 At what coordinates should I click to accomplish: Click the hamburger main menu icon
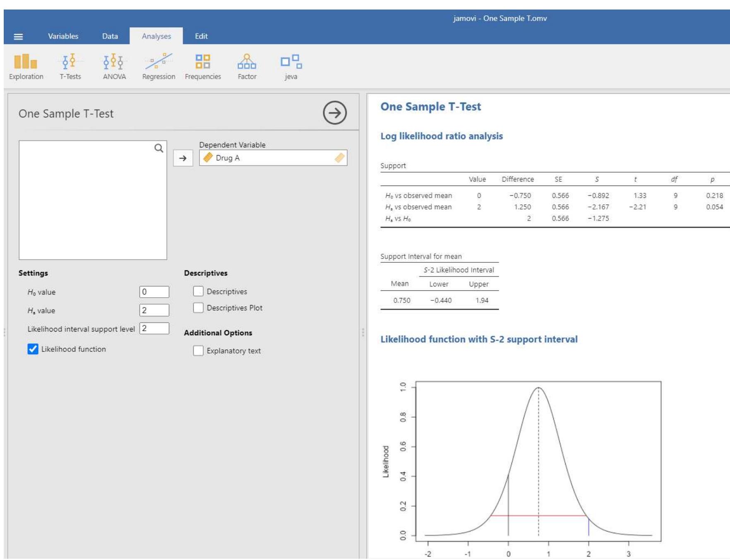pyautogui.click(x=18, y=36)
